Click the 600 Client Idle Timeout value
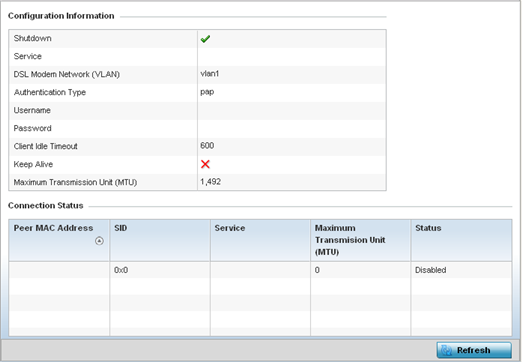 click(x=207, y=146)
